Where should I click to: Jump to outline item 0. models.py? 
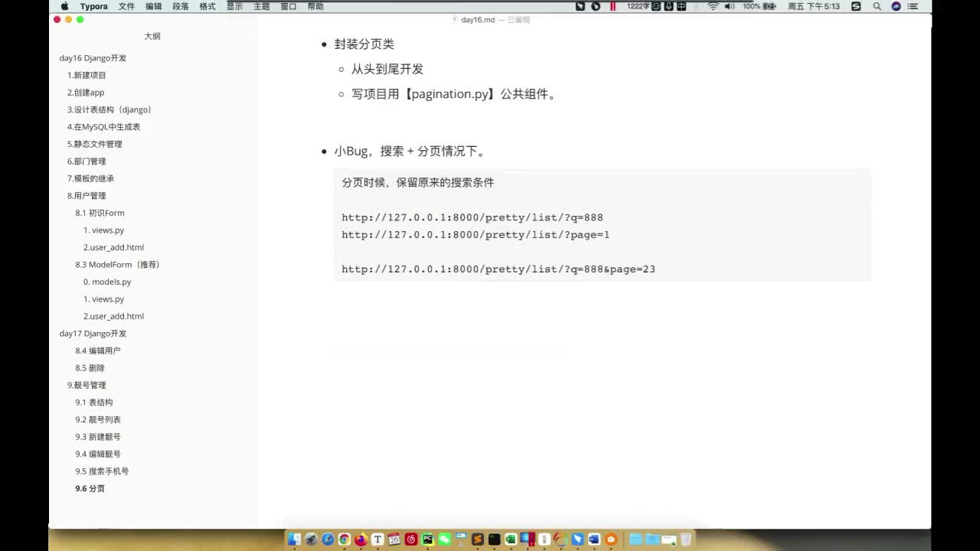[x=107, y=282]
